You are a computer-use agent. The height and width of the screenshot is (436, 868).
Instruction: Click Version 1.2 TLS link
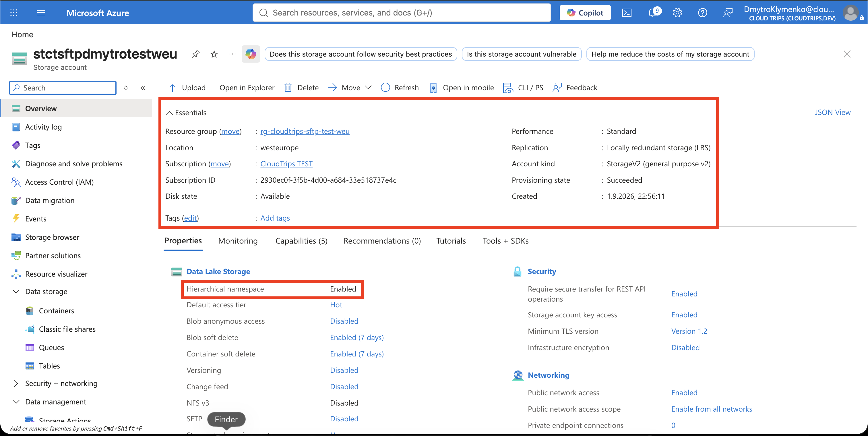click(689, 331)
